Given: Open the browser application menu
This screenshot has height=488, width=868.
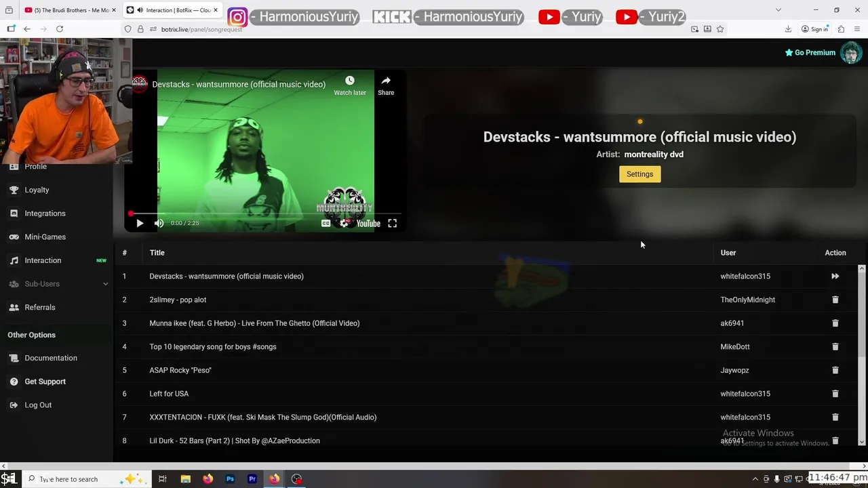Looking at the screenshot, I should tap(857, 29).
